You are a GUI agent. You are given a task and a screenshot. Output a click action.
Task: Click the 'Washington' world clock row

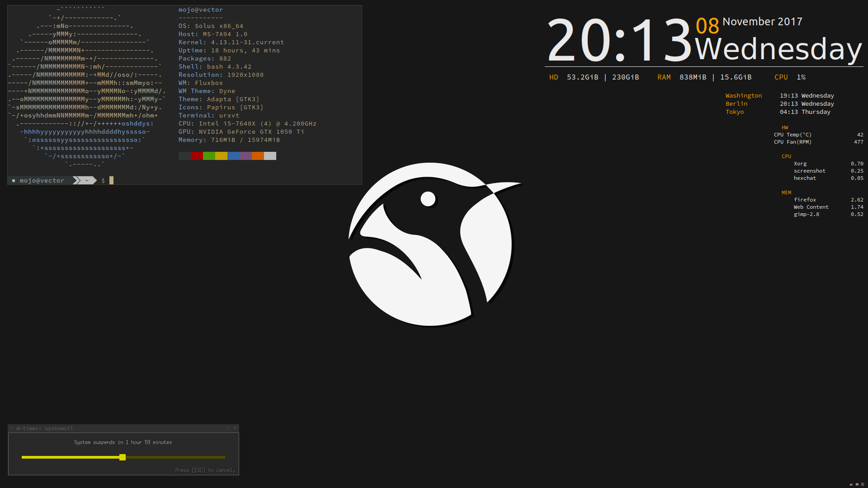pyautogui.click(x=780, y=96)
